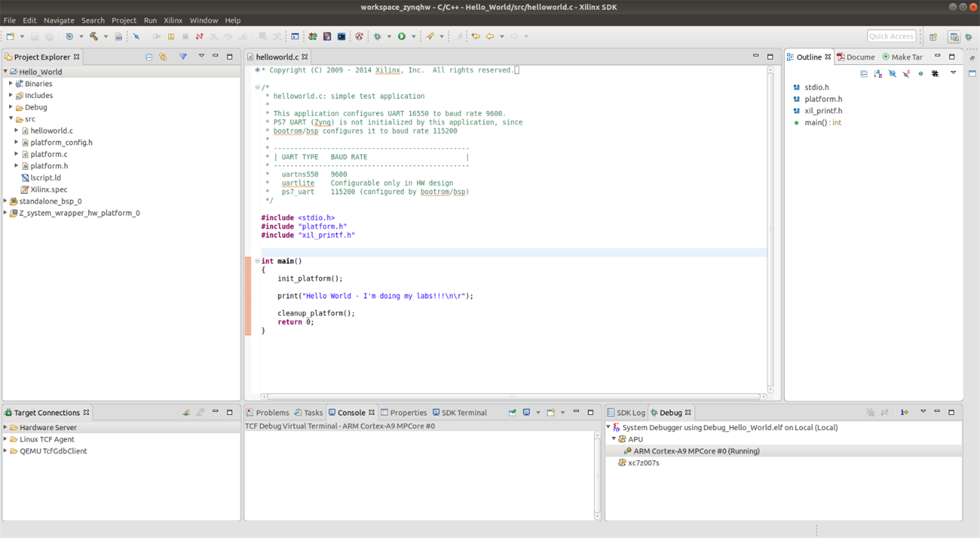Screen dimensions: 980x538
Task: Collapse all items in Project Explorer
Action: [x=149, y=57]
